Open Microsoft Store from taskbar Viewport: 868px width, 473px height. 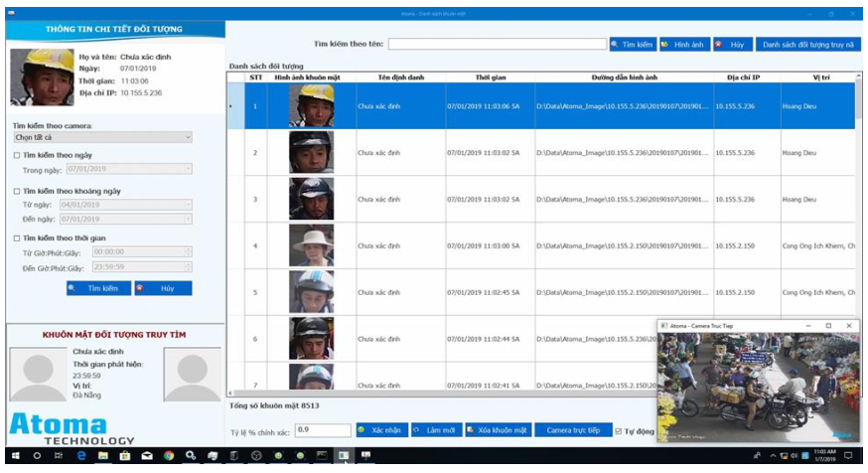pos(125,456)
